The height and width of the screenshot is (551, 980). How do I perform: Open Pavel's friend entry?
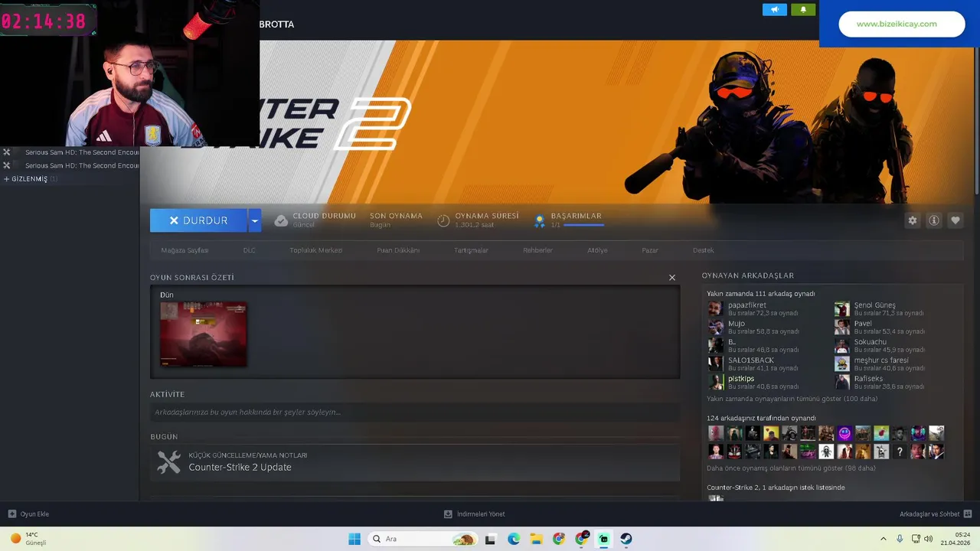click(879, 327)
